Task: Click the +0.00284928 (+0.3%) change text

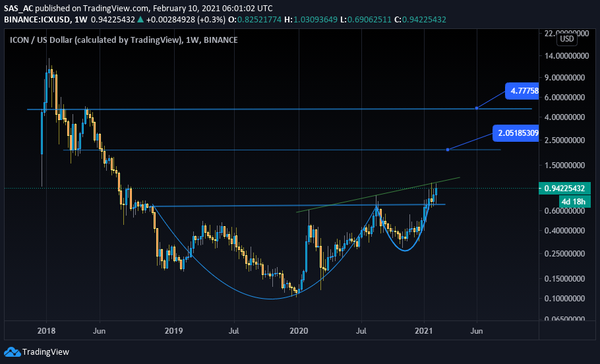Action: click(x=185, y=19)
